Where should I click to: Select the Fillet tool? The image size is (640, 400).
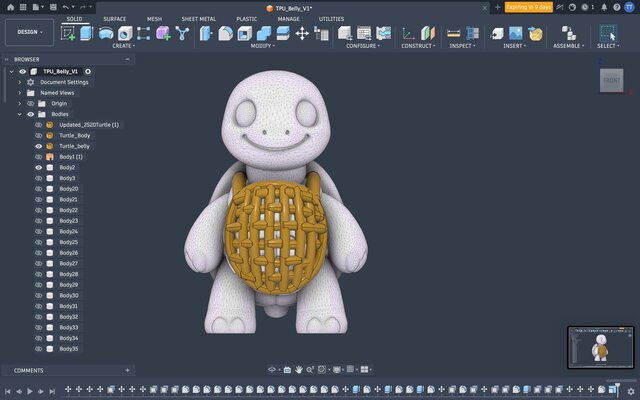(225, 33)
